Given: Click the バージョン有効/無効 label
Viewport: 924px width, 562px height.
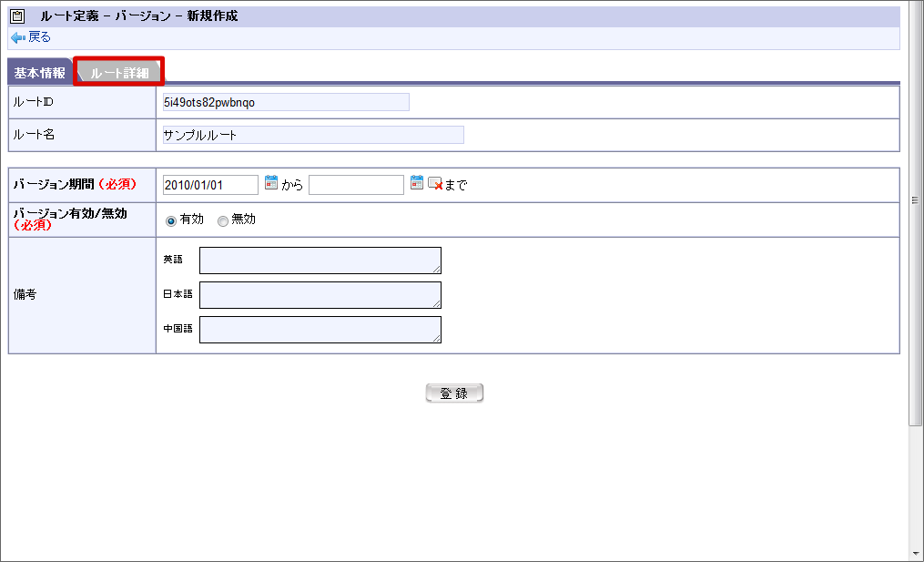Looking at the screenshot, I should point(70,219).
